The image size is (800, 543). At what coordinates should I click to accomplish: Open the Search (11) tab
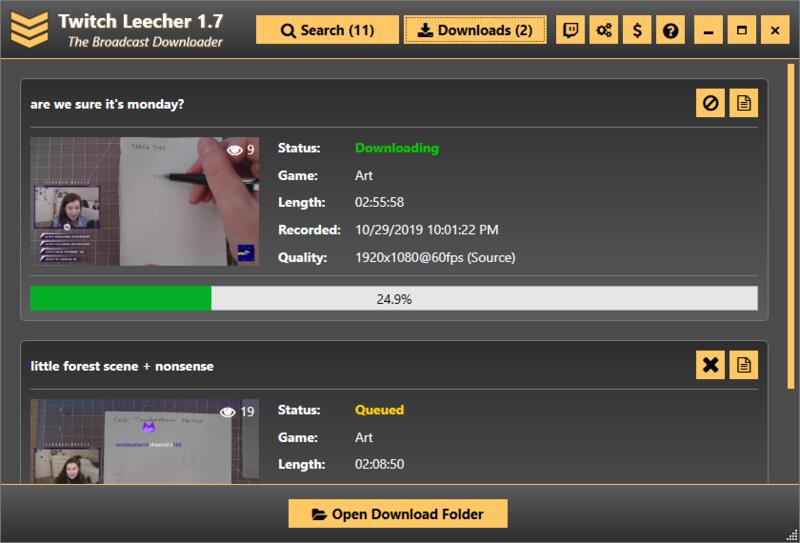327,30
